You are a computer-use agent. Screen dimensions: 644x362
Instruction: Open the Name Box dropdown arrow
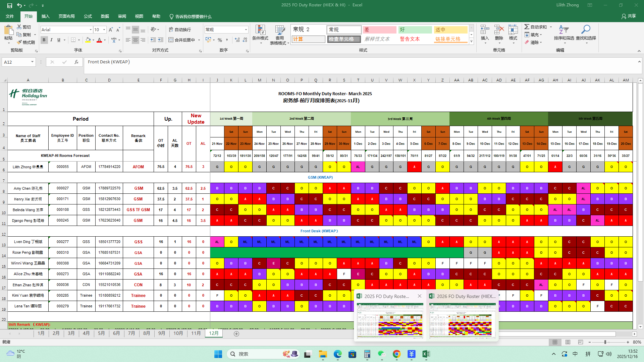[x=32, y=62]
